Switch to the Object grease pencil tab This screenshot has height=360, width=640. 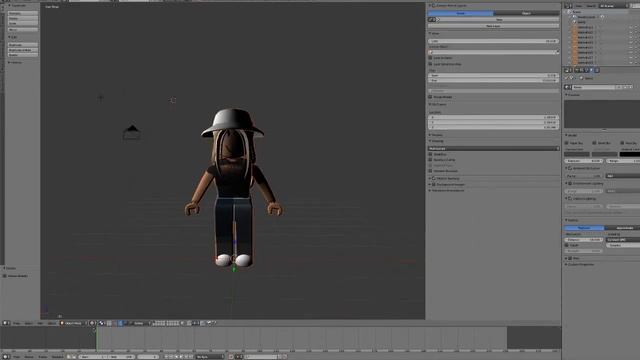click(526, 13)
